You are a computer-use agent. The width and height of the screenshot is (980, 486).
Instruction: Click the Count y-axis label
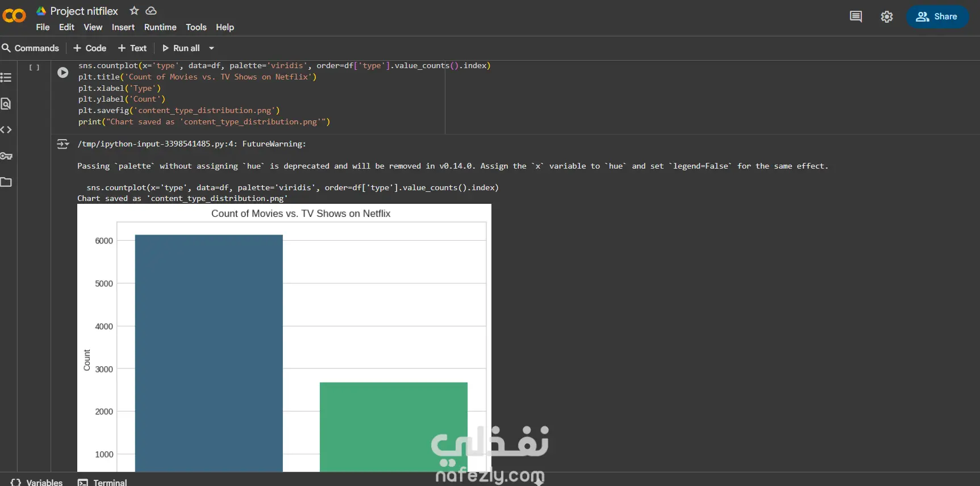click(87, 360)
